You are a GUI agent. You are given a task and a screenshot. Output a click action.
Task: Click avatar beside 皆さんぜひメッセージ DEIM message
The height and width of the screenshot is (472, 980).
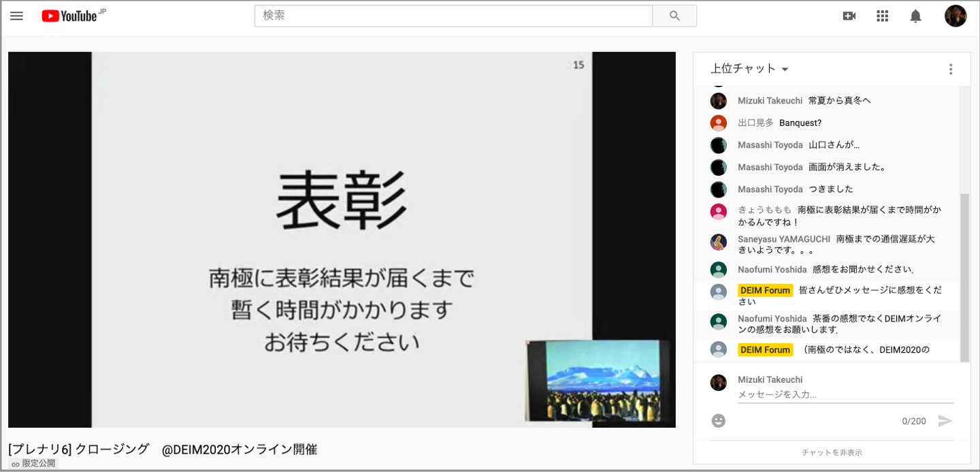click(719, 292)
